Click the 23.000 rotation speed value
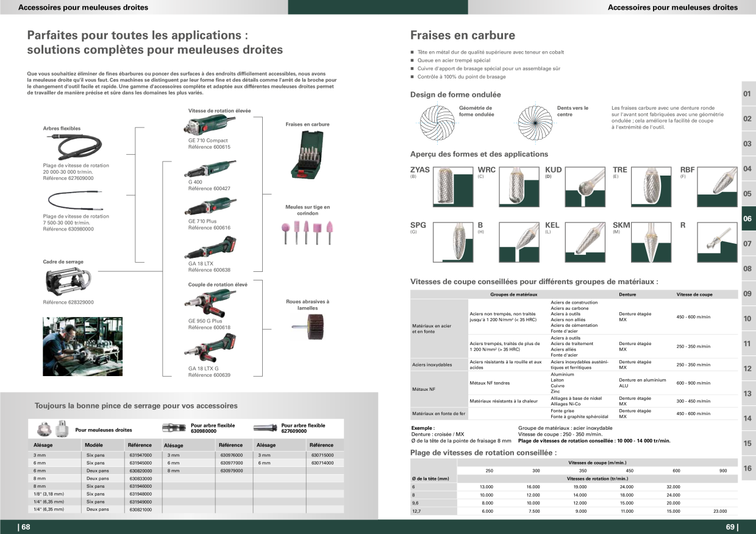The height and width of the screenshot is (534, 756). point(720,511)
